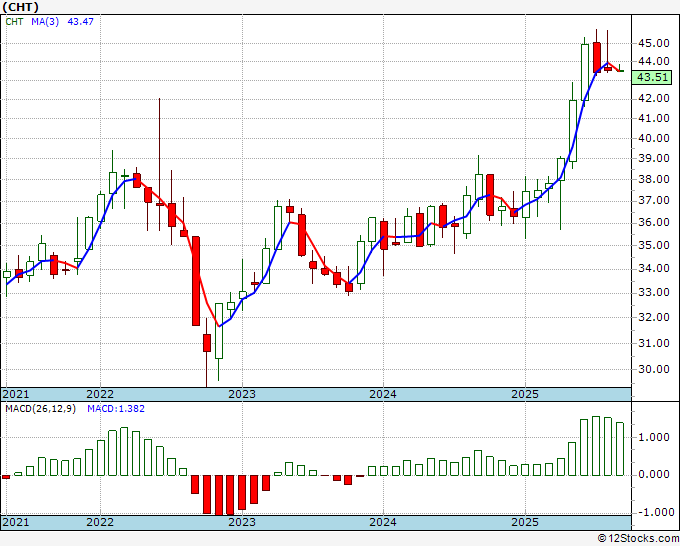The height and width of the screenshot is (546, 680).
Task: Select "2022" on the price chart timeline
Action: click(100, 394)
